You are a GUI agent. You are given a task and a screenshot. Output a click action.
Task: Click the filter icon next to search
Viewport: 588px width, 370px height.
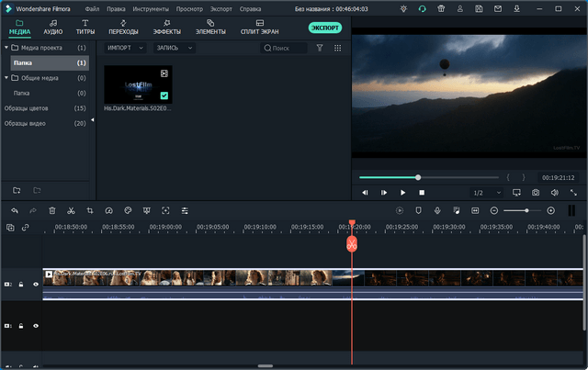click(x=320, y=48)
